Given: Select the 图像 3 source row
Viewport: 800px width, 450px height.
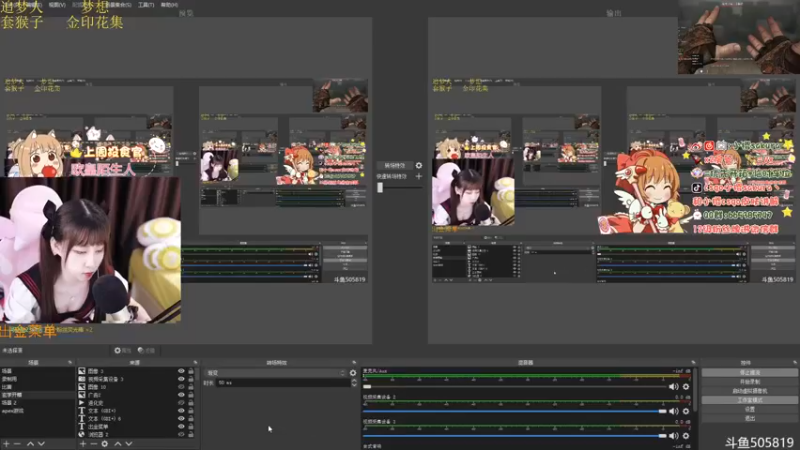Looking at the screenshot, I should (136, 371).
